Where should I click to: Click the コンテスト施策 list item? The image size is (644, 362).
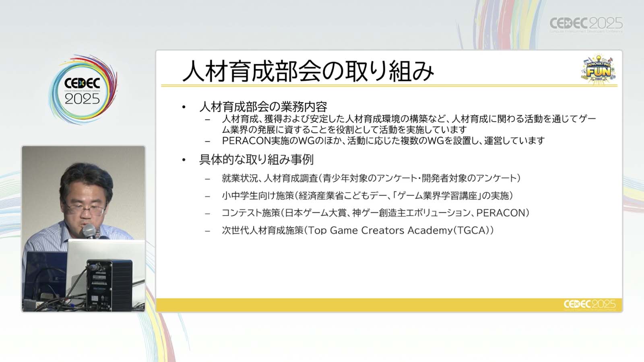(x=375, y=213)
